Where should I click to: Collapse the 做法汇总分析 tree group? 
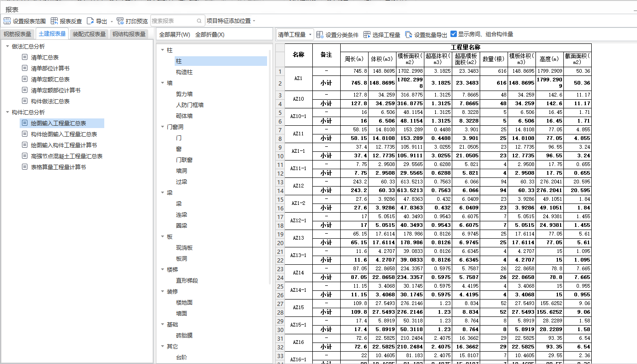point(7,46)
